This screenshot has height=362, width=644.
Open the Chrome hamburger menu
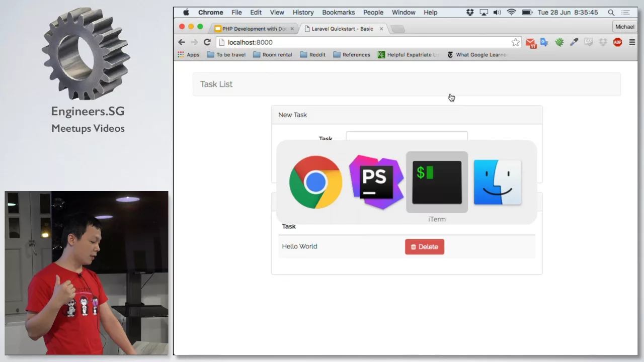pos(632,42)
